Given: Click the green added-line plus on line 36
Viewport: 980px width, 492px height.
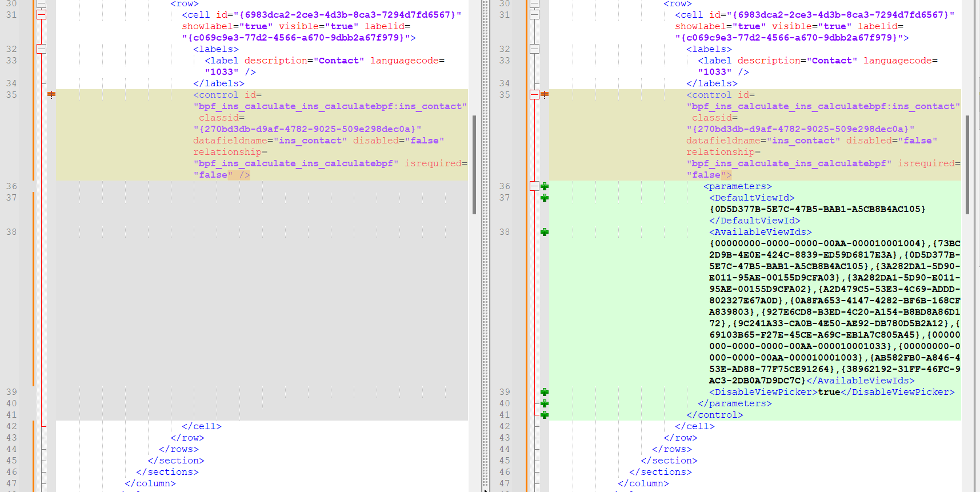Looking at the screenshot, I should point(545,186).
